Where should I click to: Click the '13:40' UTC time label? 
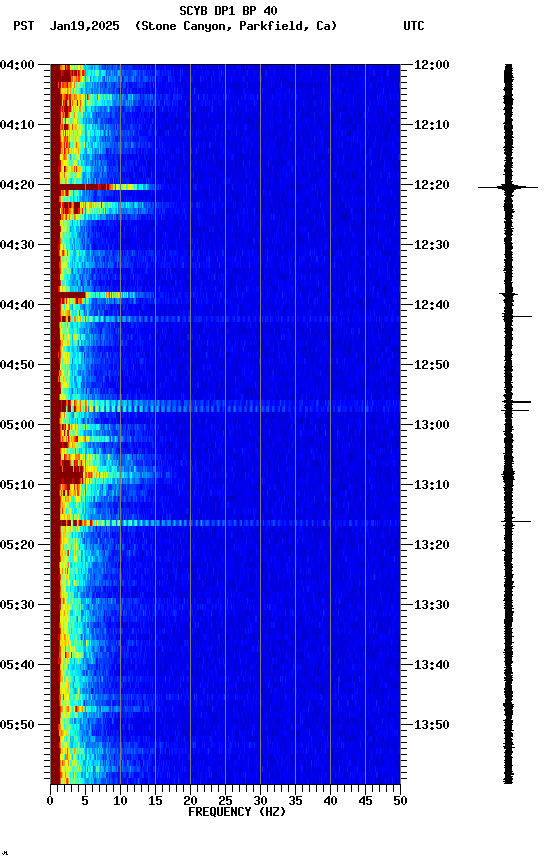point(432,665)
